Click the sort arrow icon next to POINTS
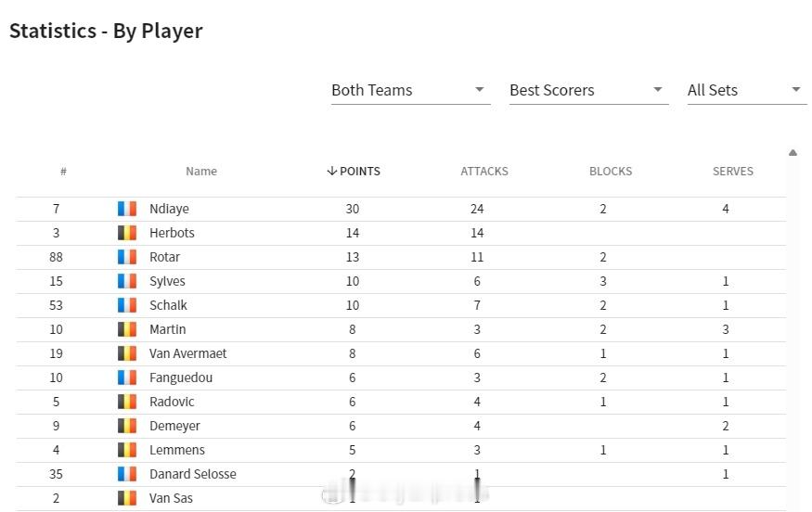The height and width of the screenshot is (512, 812). [x=332, y=172]
